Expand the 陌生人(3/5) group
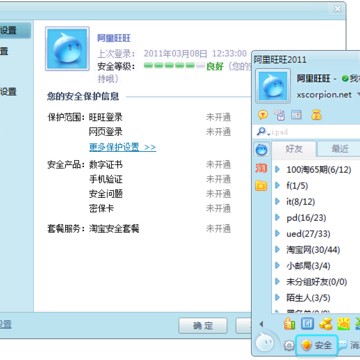Viewport: 360px width, 360px height. point(277,298)
